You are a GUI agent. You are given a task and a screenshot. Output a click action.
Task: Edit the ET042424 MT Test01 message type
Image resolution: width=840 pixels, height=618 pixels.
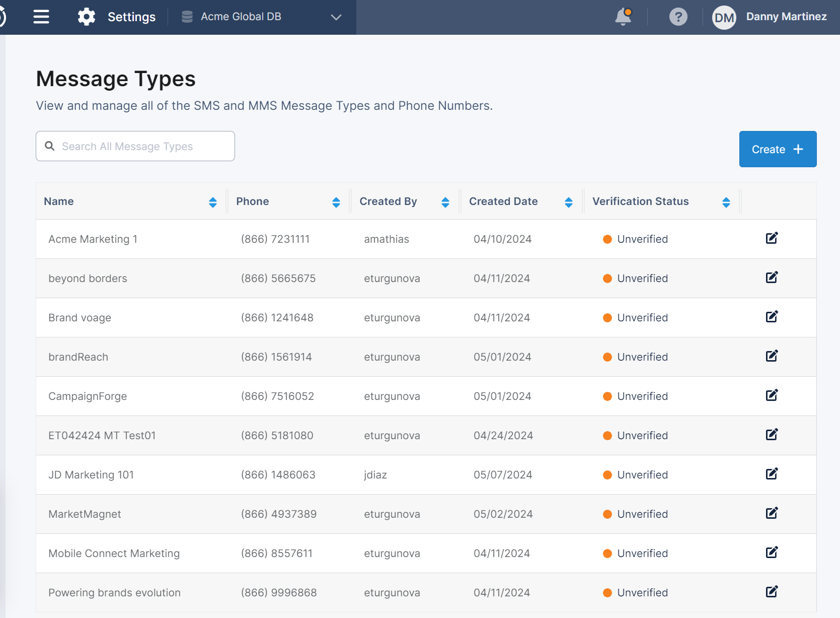point(772,435)
